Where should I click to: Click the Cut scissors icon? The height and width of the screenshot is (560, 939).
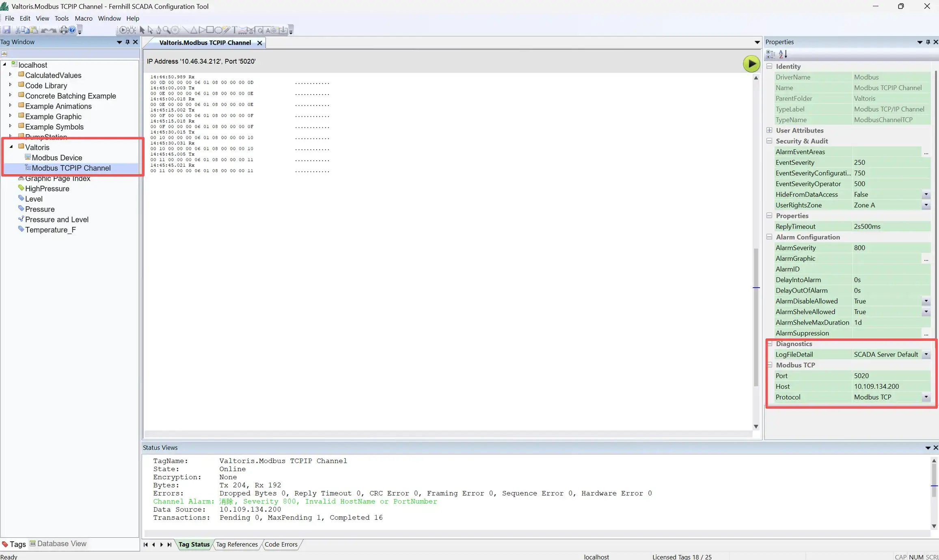(17, 30)
